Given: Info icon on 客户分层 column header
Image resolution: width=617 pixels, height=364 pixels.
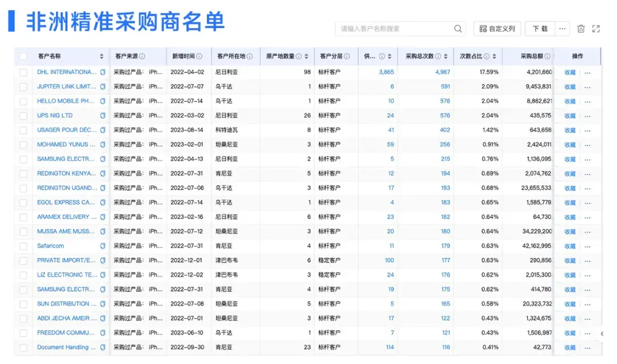Looking at the screenshot, I should pos(347,56).
